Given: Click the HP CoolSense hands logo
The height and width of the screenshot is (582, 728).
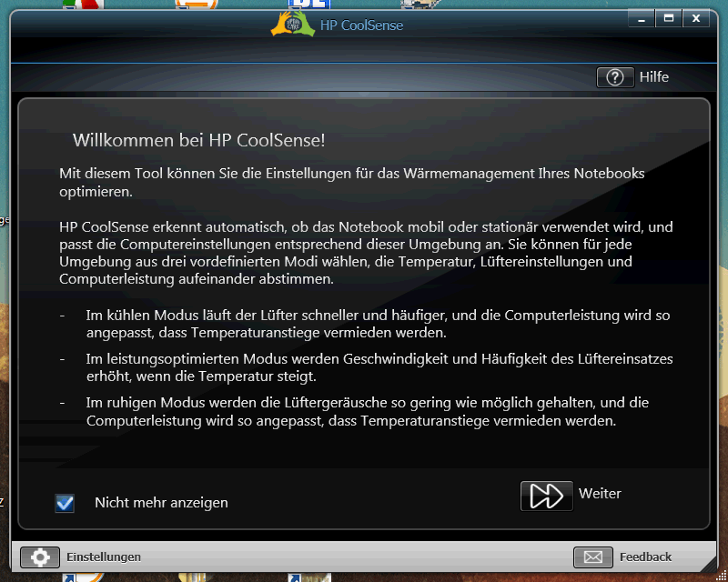Looking at the screenshot, I should pos(292,25).
